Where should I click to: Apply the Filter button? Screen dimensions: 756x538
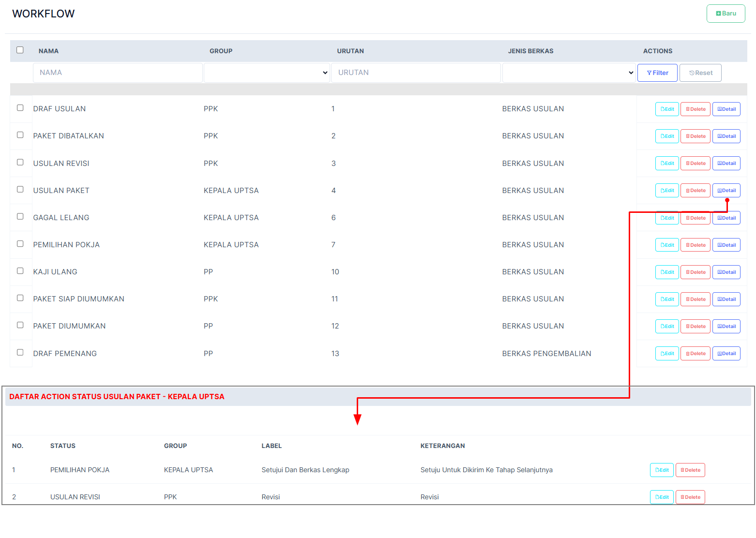657,73
